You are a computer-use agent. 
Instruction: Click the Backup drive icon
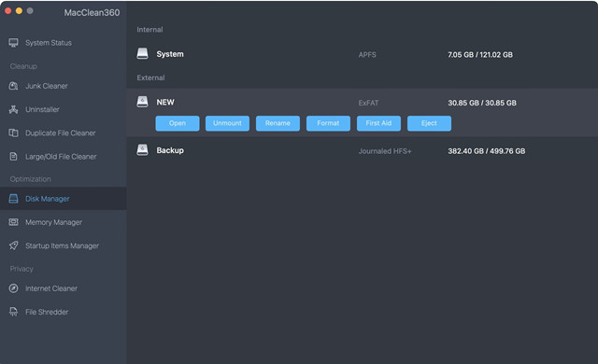pyautogui.click(x=142, y=150)
